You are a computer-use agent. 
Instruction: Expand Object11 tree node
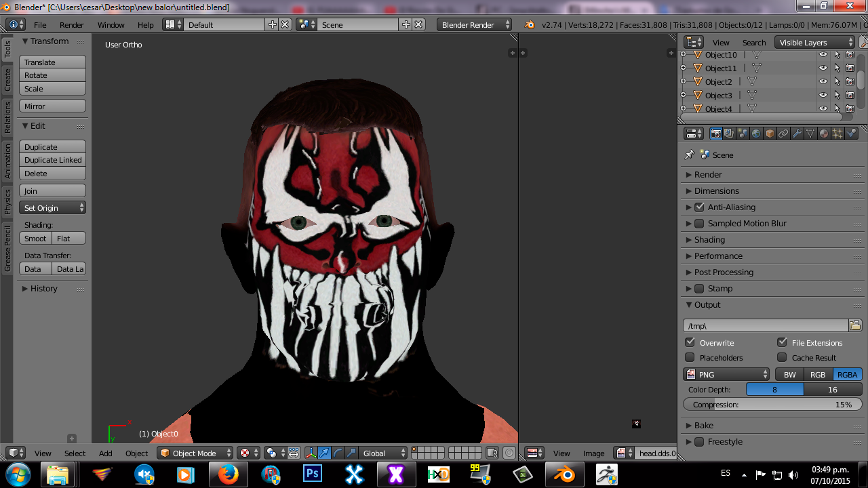(x=683, y=68)
